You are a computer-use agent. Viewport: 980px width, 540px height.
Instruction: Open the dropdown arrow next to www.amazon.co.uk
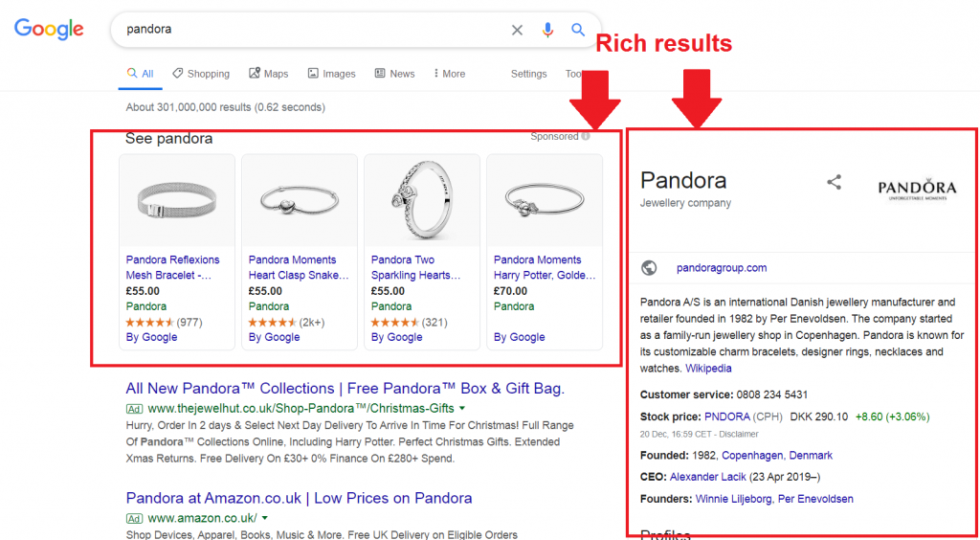(264, 518)
